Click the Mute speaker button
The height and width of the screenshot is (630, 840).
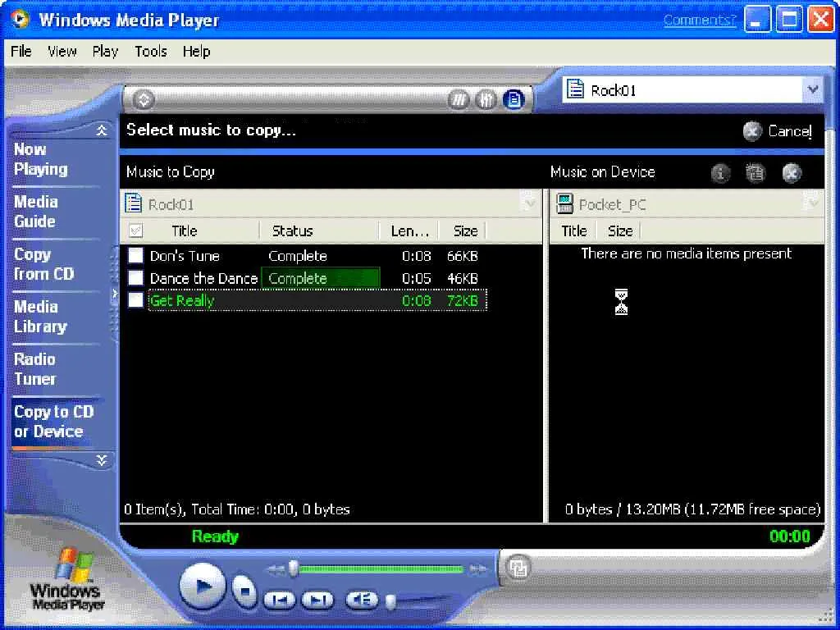362,600
